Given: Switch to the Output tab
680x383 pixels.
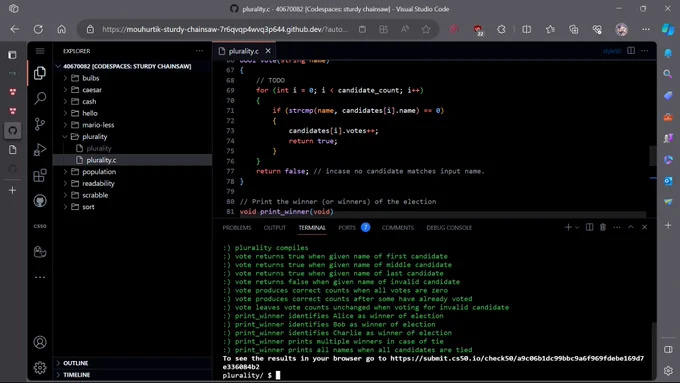Looking at the screenshot, I should pos(275,228).
